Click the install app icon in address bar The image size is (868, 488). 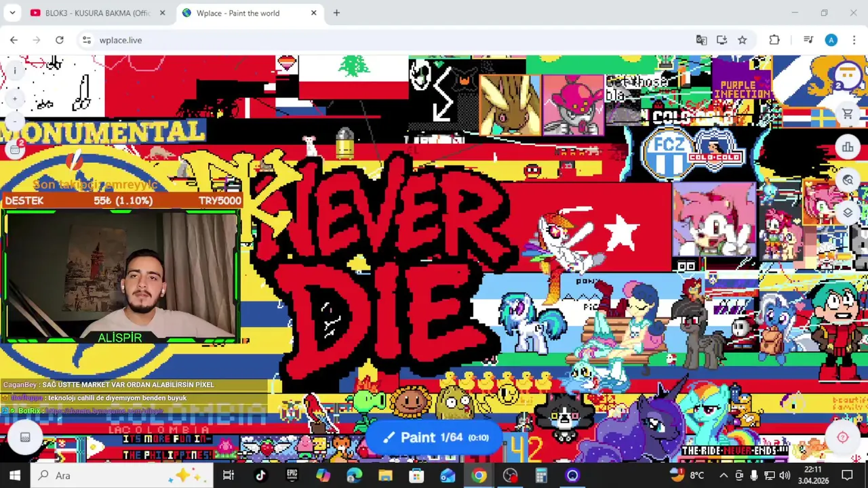point(722,40)
